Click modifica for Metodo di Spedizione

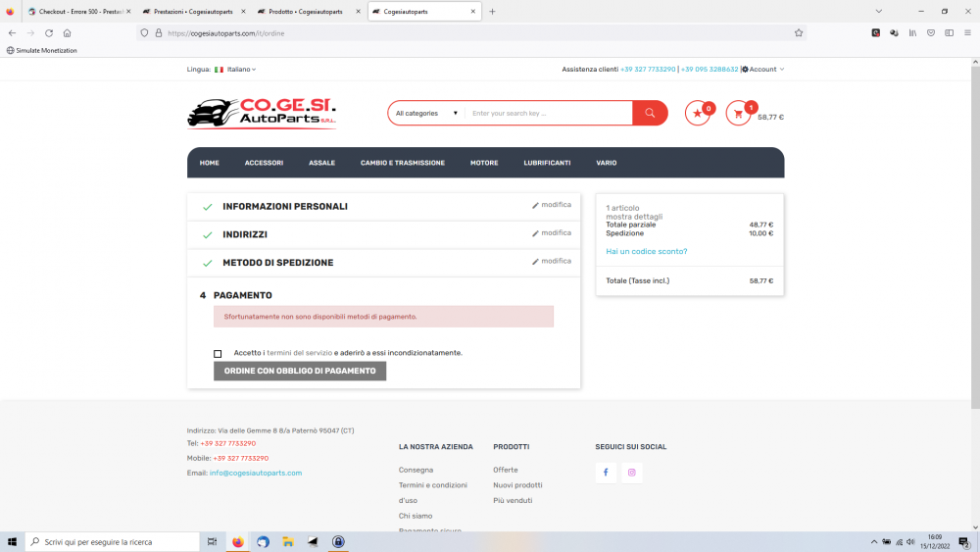pos(551,262)
